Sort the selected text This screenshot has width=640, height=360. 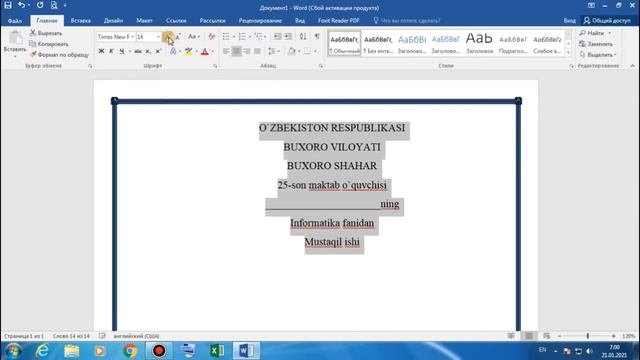pyautogui.click(x=303, y=37)
